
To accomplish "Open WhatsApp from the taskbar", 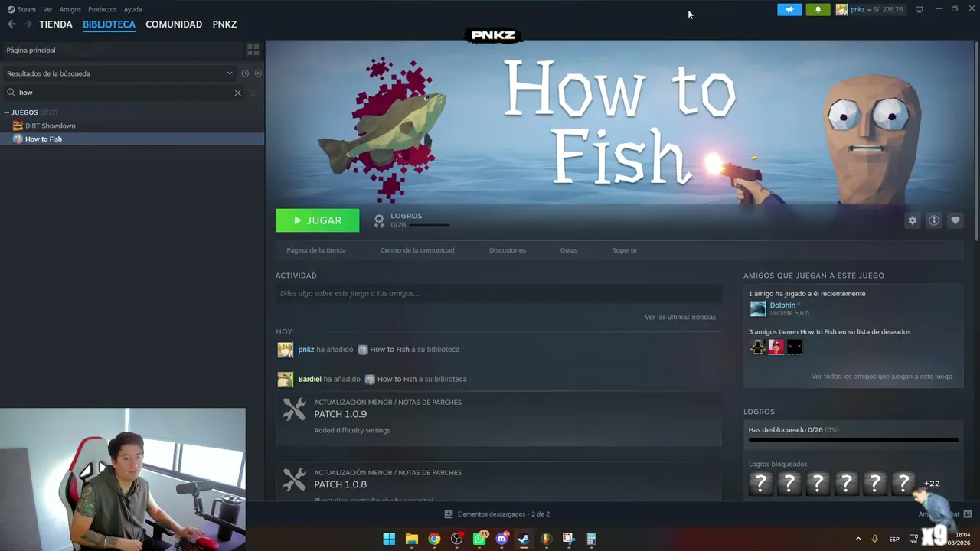I will 479,539.
